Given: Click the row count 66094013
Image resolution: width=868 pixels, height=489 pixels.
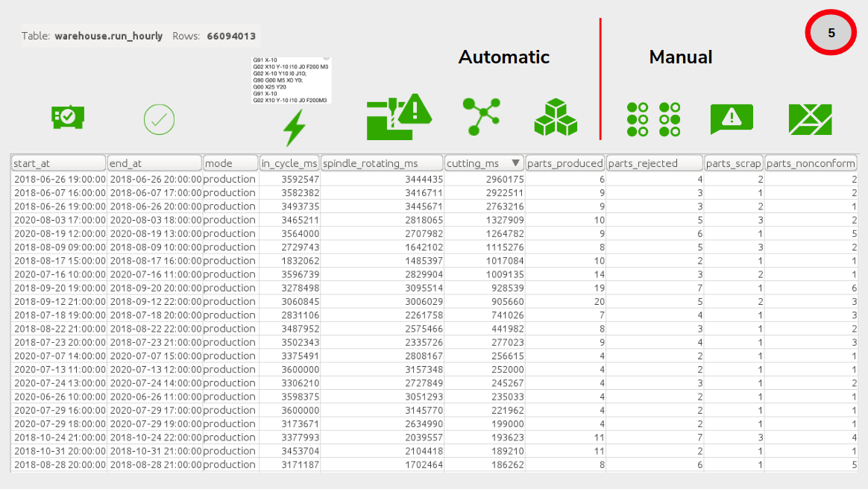Looking at the screenshot, I should point(231,36).
